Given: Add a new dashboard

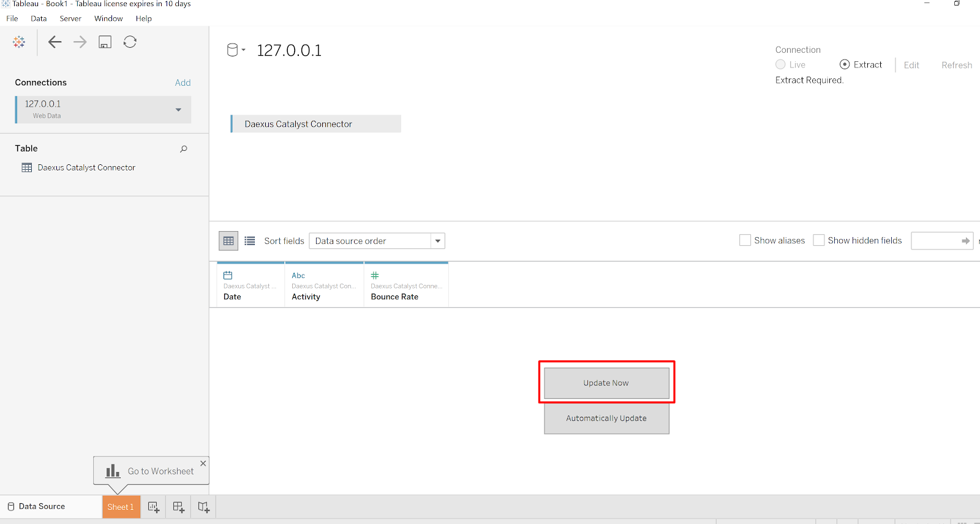Looking at the screenshot, I should pyautogui.click(x=179, y=507).
